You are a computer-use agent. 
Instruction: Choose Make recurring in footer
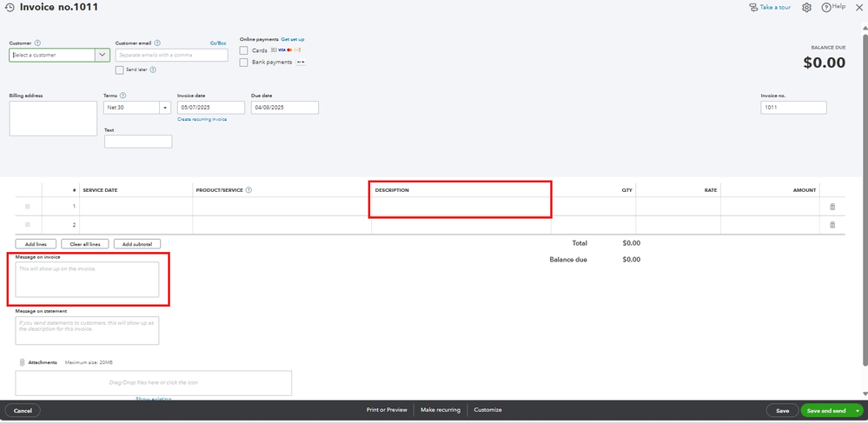click(x=441, y=410)
